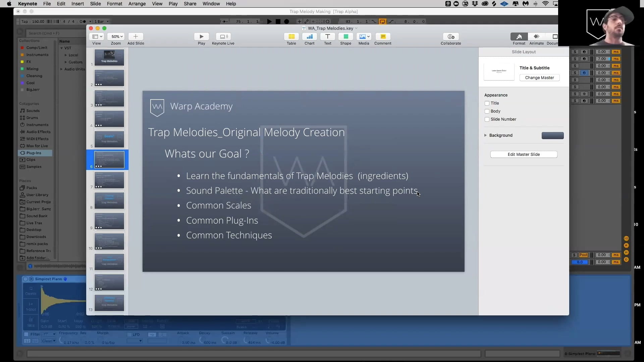644x362 pixels.
Task: Arm the Ableton record button
Action: 286,21
